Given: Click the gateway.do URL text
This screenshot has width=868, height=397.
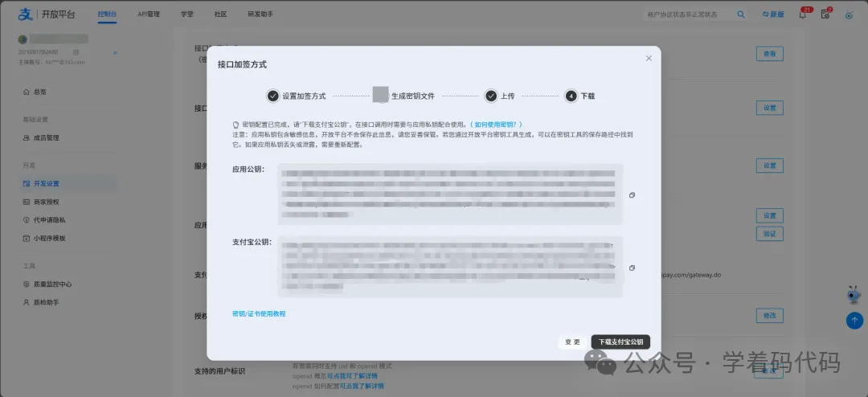Looking at the screenshot, I should point(690,275).
